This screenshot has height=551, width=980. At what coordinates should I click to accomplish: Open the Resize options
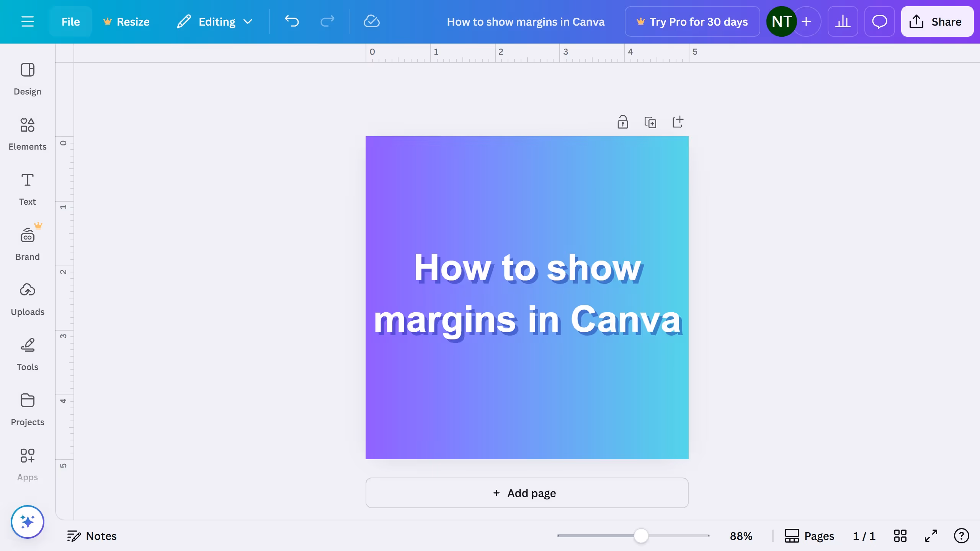coord(126,21)
